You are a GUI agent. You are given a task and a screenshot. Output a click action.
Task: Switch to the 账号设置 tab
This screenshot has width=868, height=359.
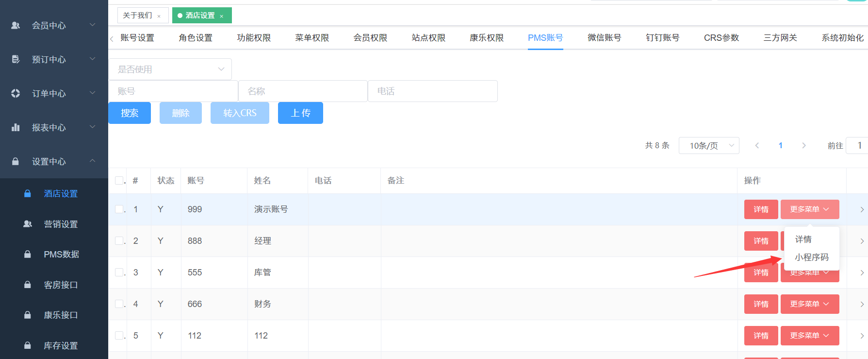[x=137, y=37]
